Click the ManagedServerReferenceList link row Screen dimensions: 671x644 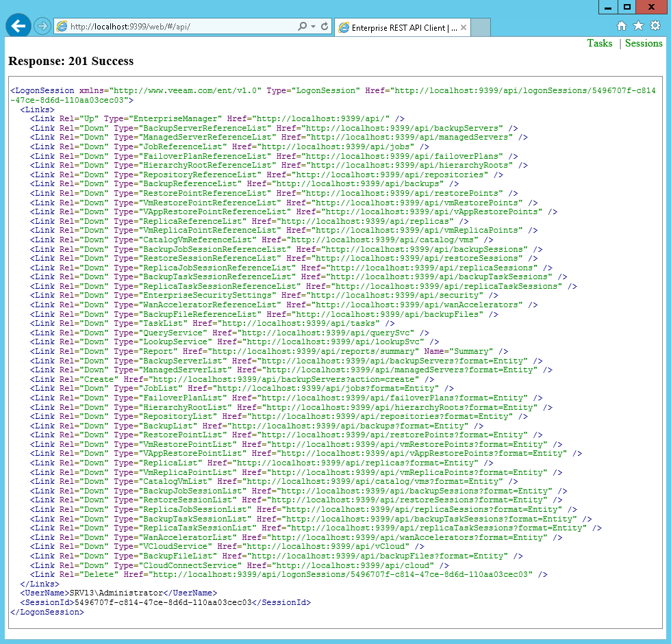coord(279,138)
